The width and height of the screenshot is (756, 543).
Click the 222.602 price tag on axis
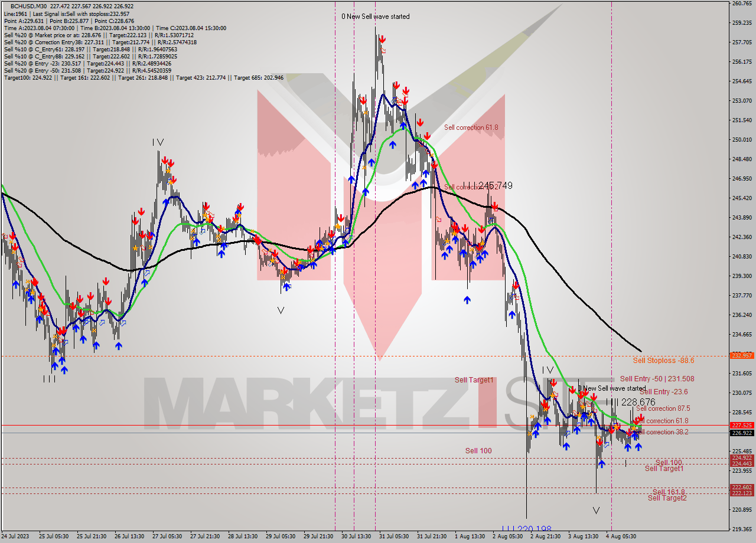(742, 488)
